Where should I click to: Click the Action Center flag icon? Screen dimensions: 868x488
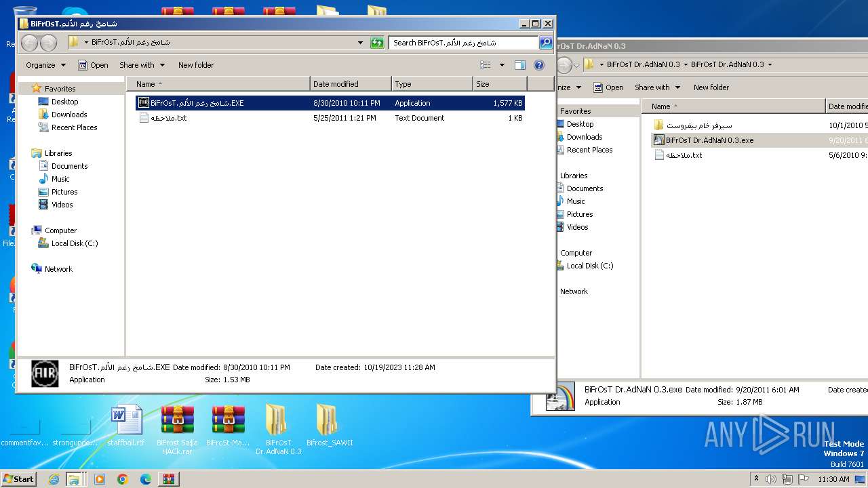coord(804,479)
